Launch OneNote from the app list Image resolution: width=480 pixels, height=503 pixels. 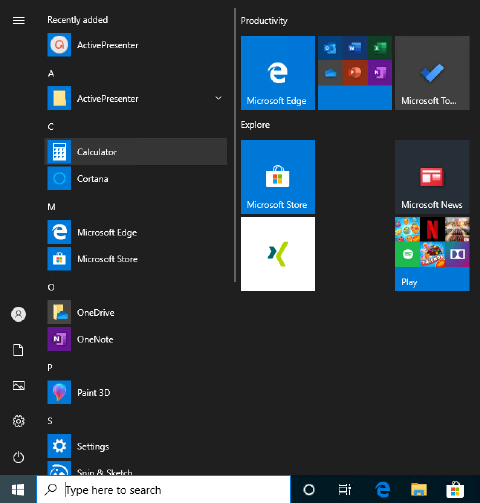click(136, 339)
